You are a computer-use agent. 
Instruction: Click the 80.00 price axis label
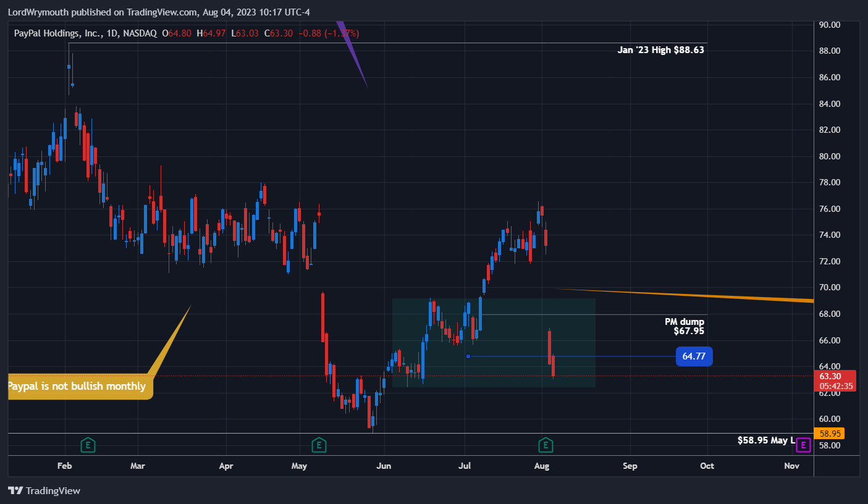coord(830,156)
